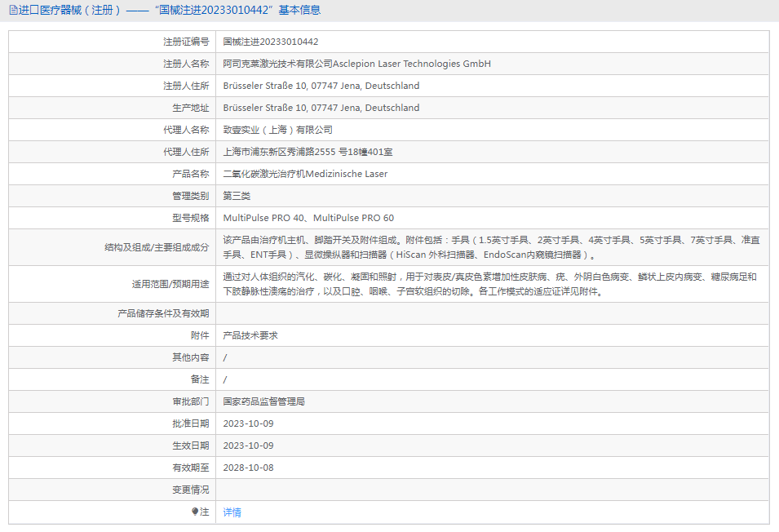Click the 注册人名称 label
The height and width of the screenshot is (532, 779).
pyautogui.click(x=186, y=64)
